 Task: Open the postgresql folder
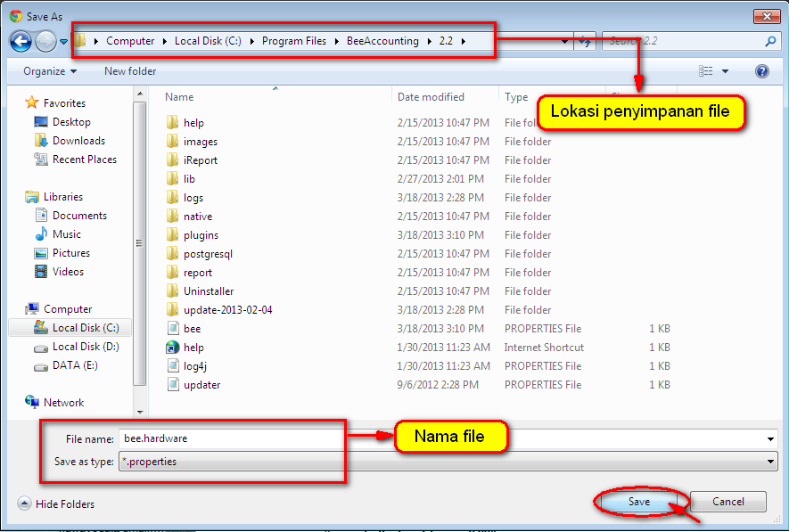pos(208,254)
